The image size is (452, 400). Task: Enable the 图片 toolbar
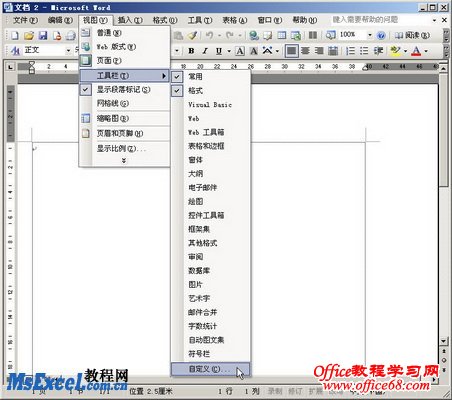click(211, 285)
